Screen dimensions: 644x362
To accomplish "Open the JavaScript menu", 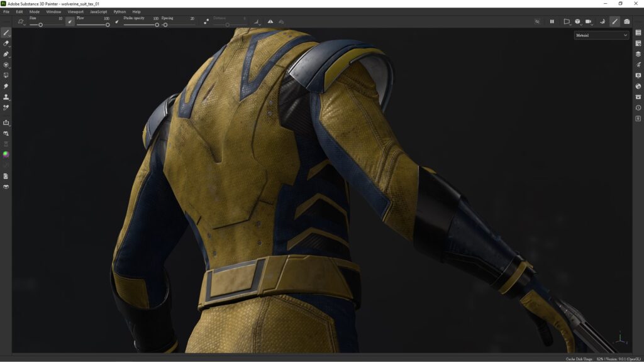I will coord(97,11).
